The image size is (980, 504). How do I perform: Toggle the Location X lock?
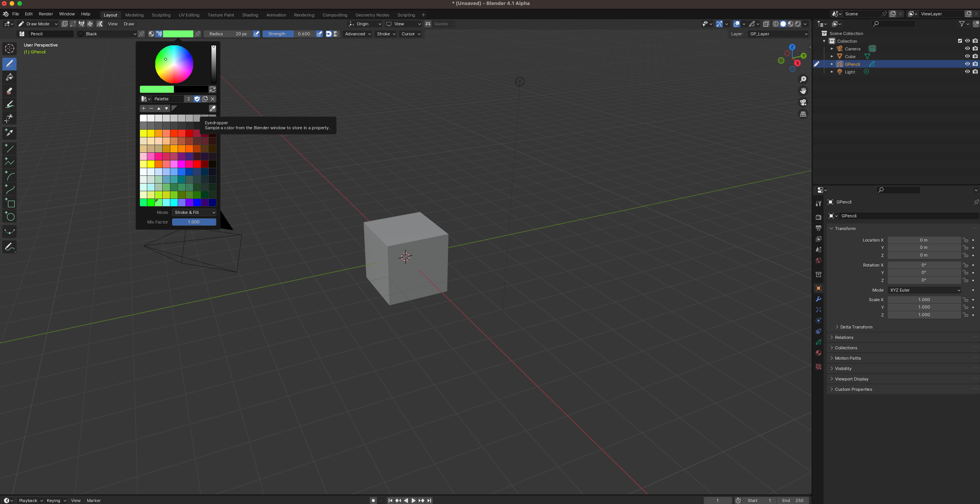click(x=965, y=240)
